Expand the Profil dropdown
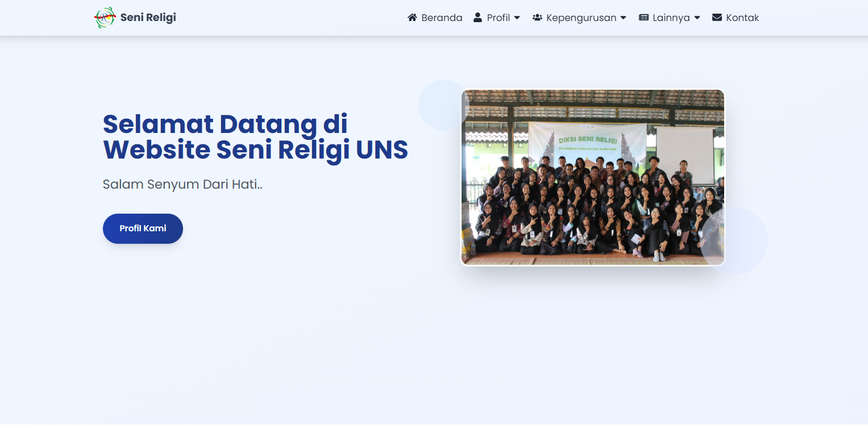Viewport: 868px width, 429px height. coord(517,18)
